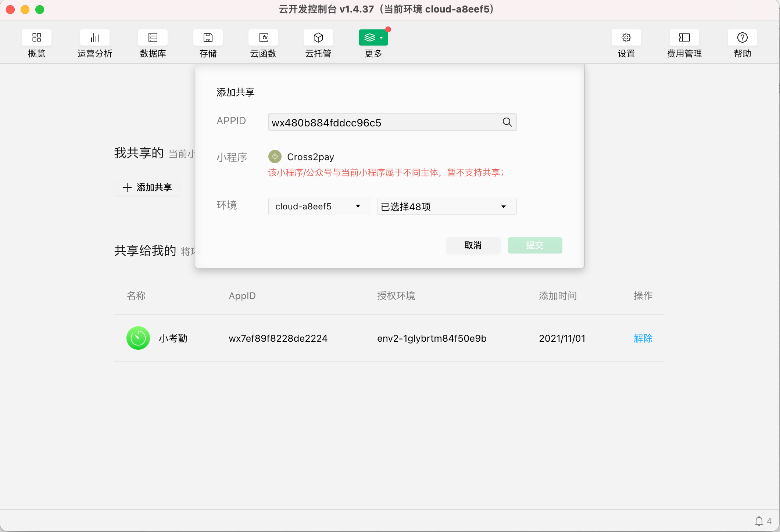Viewport: 780px width, 532px height.
Task: Open the 云托管 cloud hosting icon
Action: [318, 37]
